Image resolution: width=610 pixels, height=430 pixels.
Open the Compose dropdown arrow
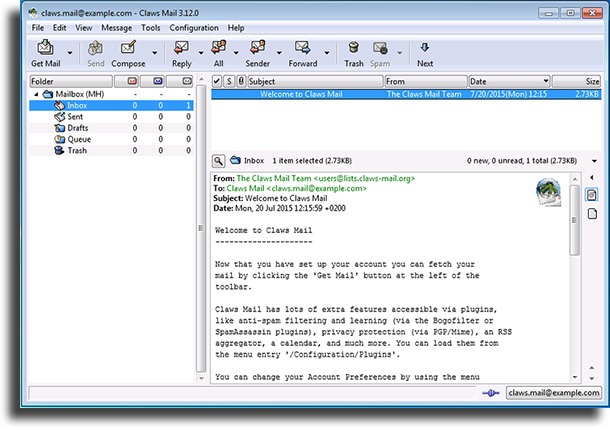[x=154, y=53]
